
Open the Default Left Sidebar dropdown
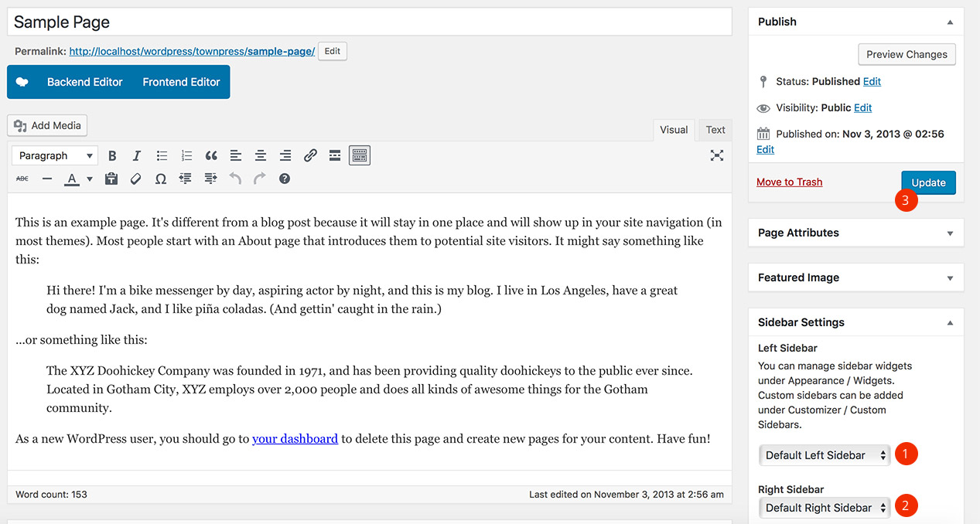[x=825, y=455]
